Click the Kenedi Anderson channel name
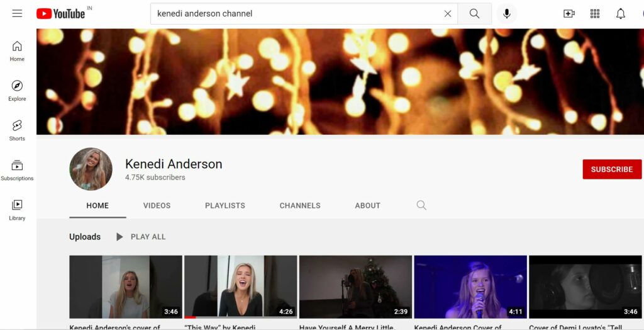This screenshot has height=330, width=644. pos(174,164)
